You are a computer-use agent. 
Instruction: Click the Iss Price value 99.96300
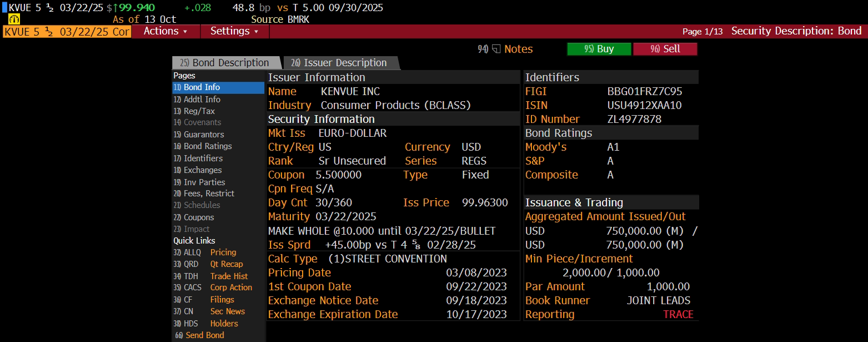point(485,202)
